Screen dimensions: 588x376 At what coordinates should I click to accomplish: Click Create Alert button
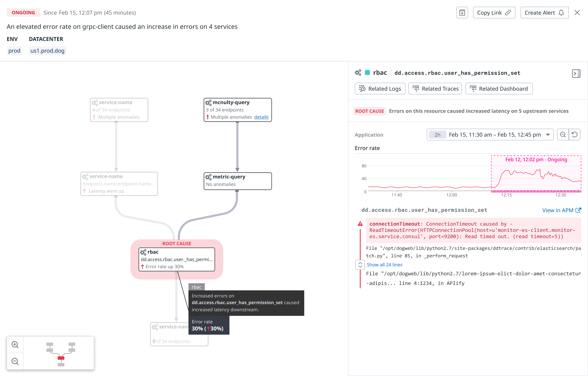click(x=544, y=13)
